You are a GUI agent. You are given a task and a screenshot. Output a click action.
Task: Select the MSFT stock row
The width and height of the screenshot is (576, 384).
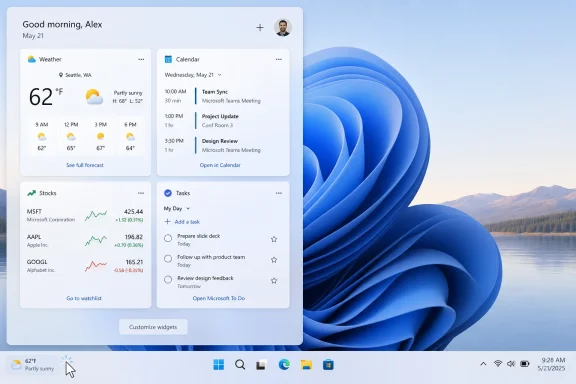(85, 215)
